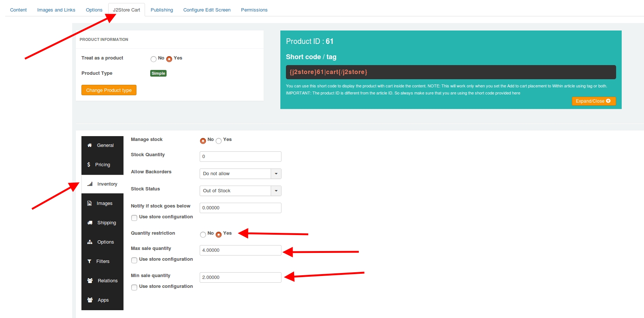Open the Apps sidebar icon

click(x=90, y=300)
